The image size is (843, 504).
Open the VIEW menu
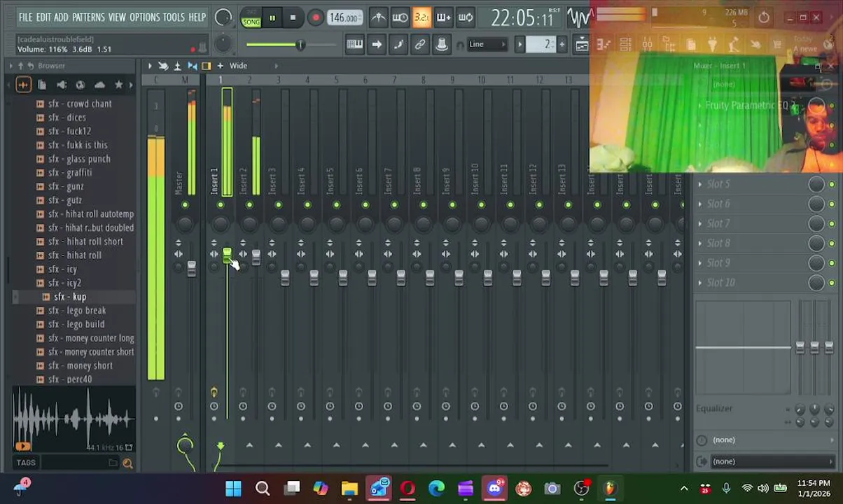click(117, 17)
